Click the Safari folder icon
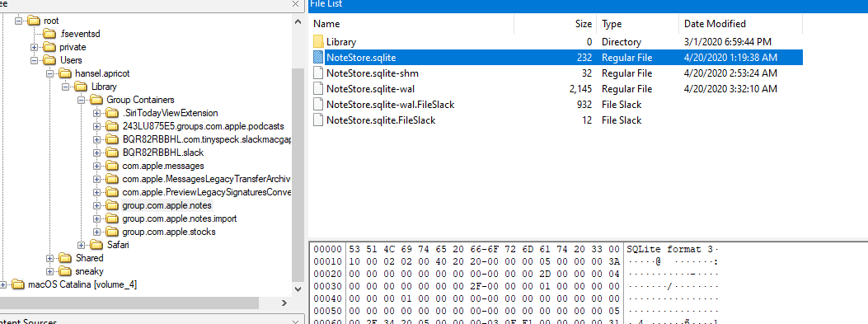This screenshot has height=324, width=868. (97, 245)
